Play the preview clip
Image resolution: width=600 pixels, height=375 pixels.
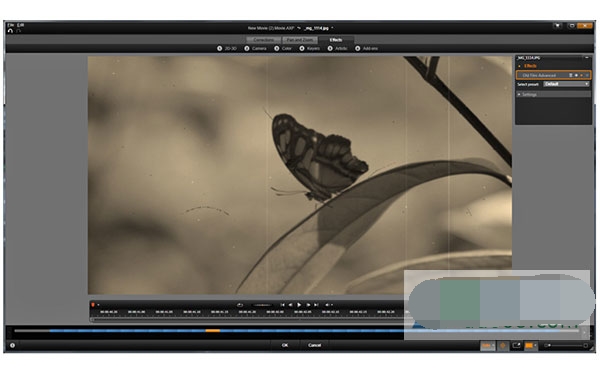(299, 305)
